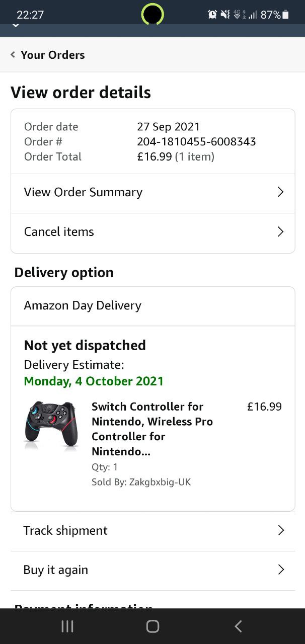This screenshot has height=644, width=305.
Task: Tap the green circular ring indicator
Action: pos(152,14)
